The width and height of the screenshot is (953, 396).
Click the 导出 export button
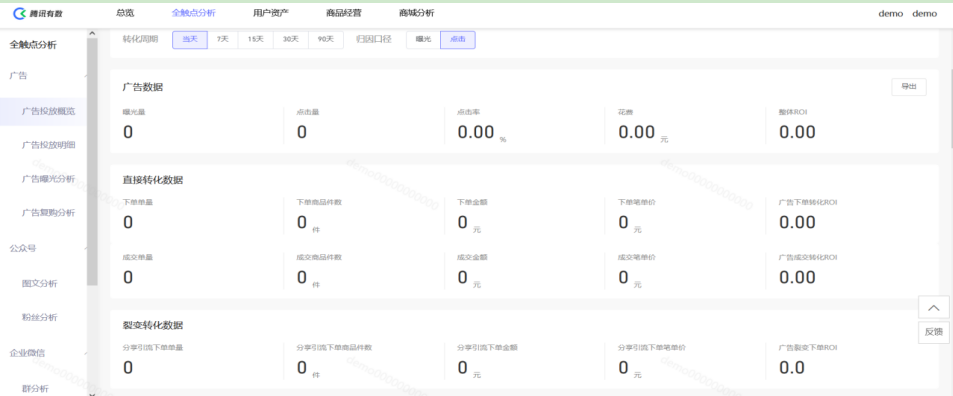coord(909,87)
